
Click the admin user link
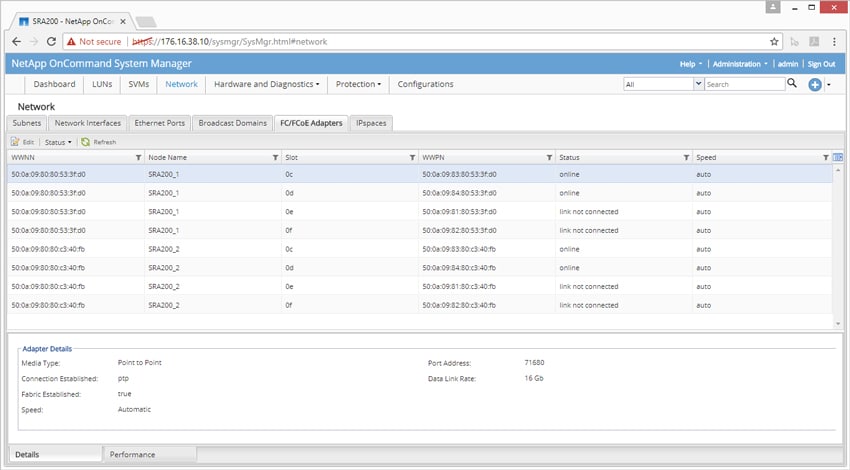pyautogui.click(x=788, y=64)
